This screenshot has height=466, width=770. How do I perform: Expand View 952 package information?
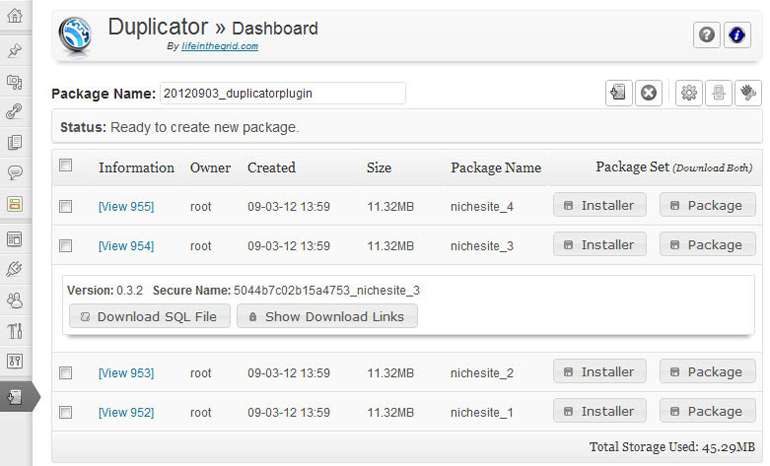(x=126, y=413)
